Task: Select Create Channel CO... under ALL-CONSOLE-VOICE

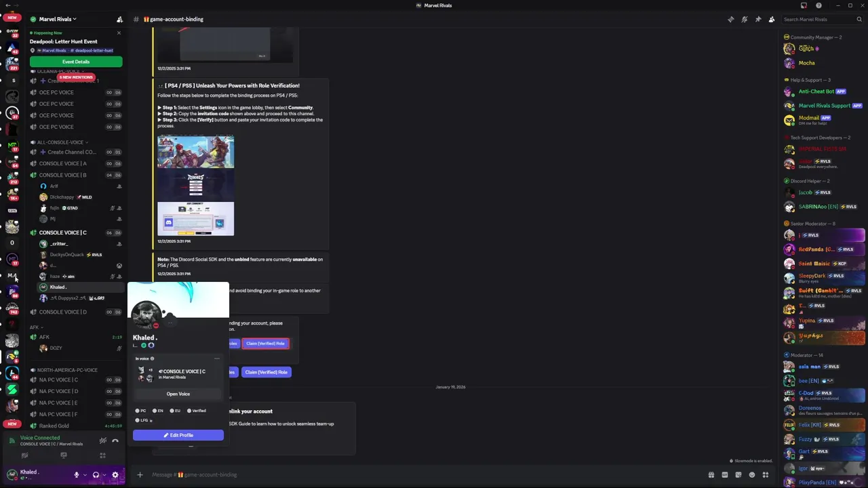Action: coord(76,152)
